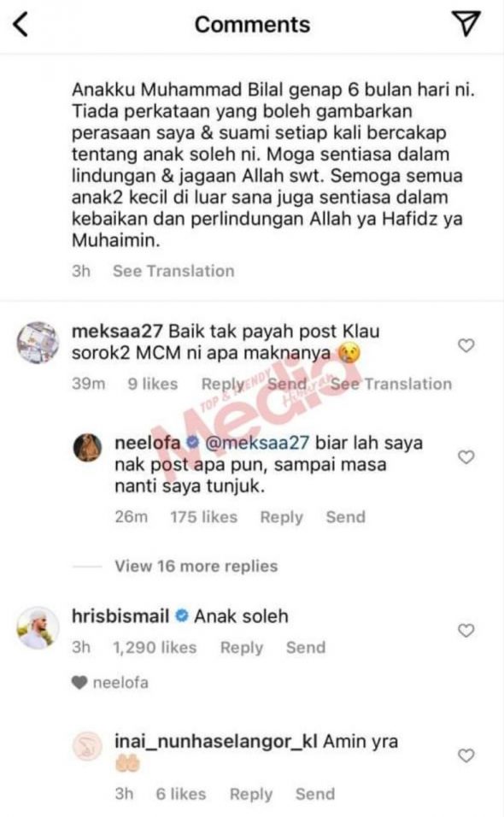This screenshot has height=817, width=504.
Task: Open inai_nunhaselangor_kl's profile avatar
Action: (87, 746)
